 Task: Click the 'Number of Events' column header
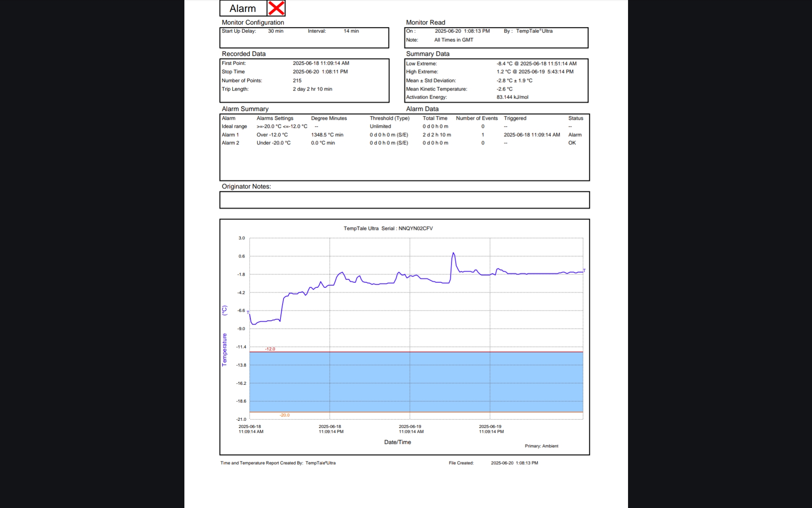(477, 118)
